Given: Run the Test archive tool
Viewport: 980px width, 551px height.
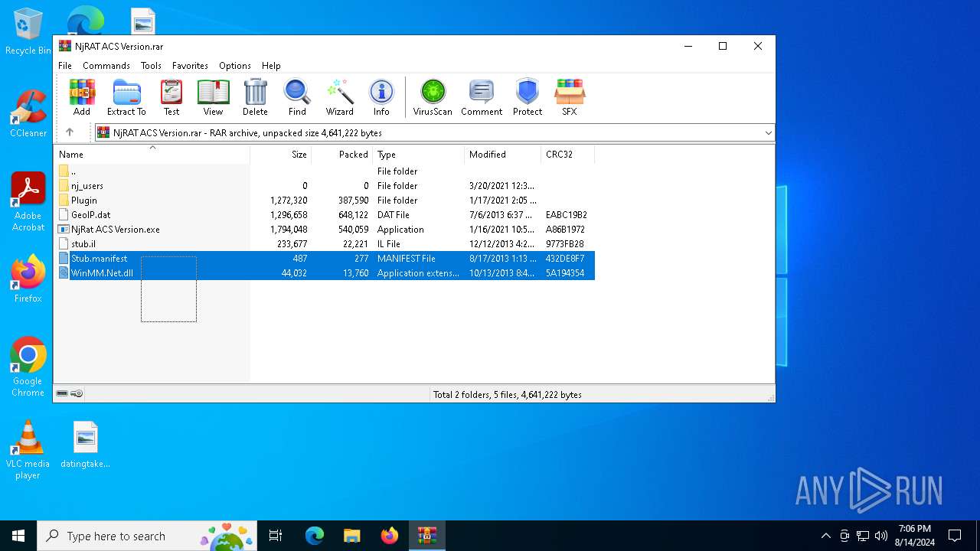Looking at the screenshot, I should tap(171, 97).
